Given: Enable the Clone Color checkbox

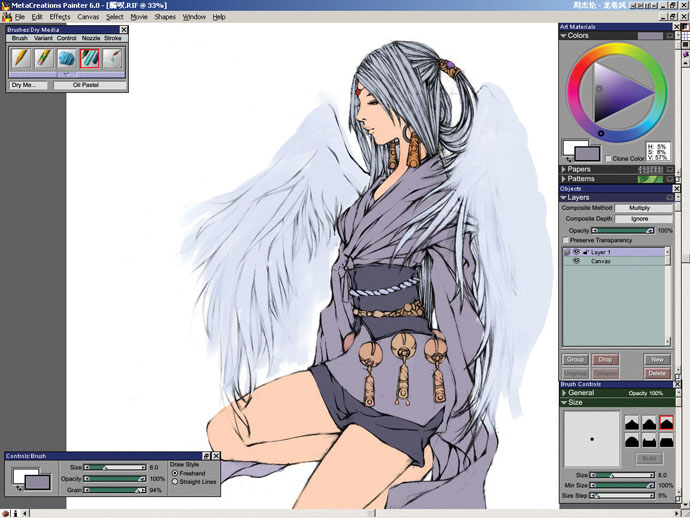Looking at the screenshot, I should click(608, 158).
